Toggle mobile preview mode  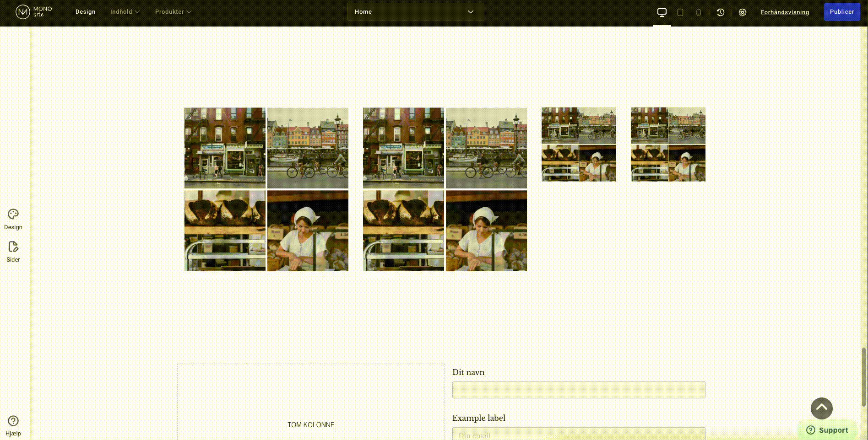[699, 12]
